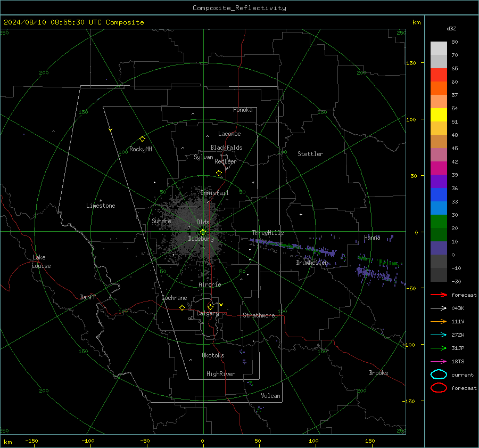This screenshot has width=479, height=448.
Task: Click the cyan current ellipse legend symbol
Action: [x=439, y=374]
